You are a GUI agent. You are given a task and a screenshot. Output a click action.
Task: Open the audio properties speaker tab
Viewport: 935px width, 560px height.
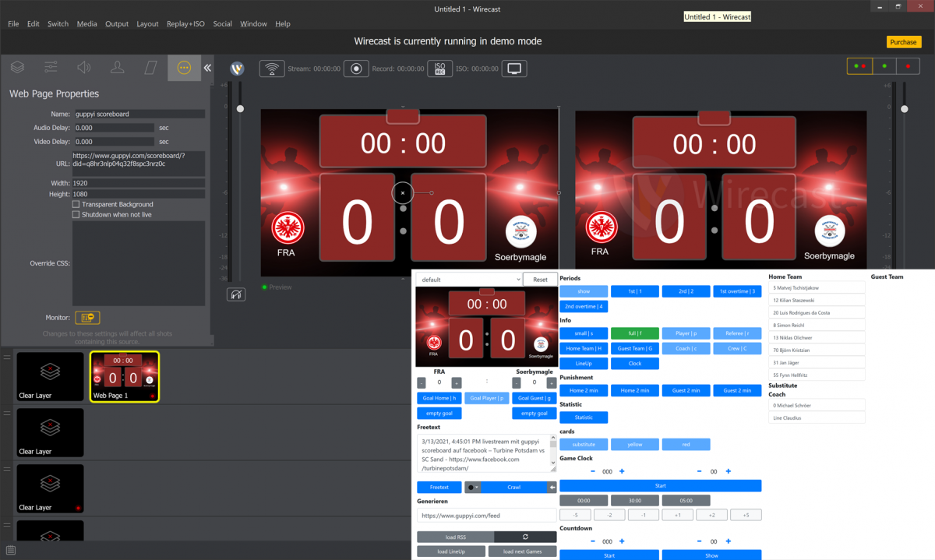click(x=84, y=68)
